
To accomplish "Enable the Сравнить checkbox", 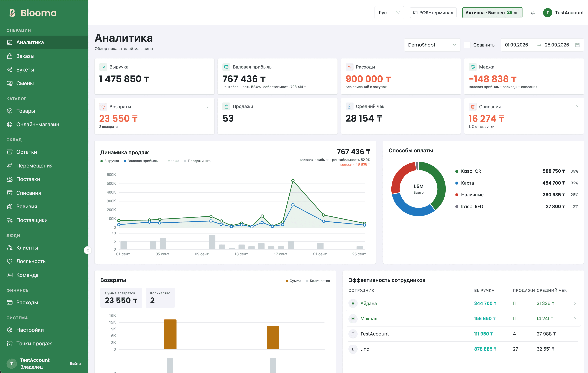I will (467, 45).
